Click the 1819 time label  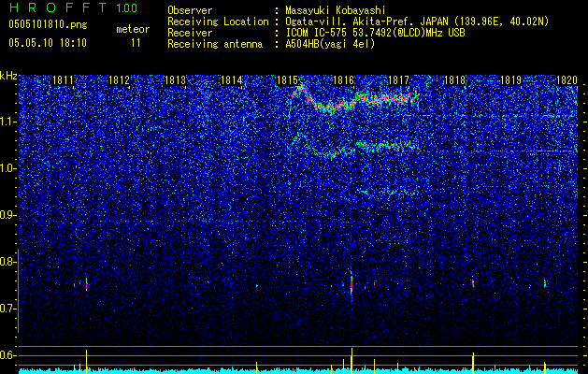coord(511,80)
